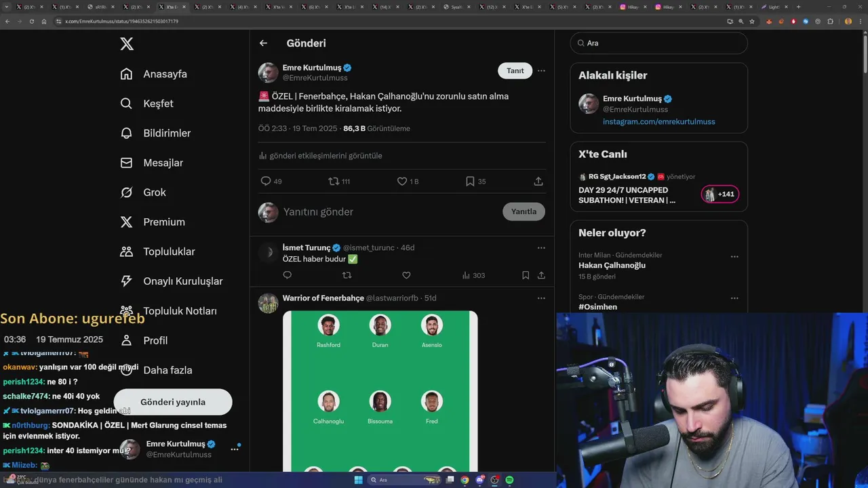
Task: Open the green lineup image in the reply
Action: (380, 391)
